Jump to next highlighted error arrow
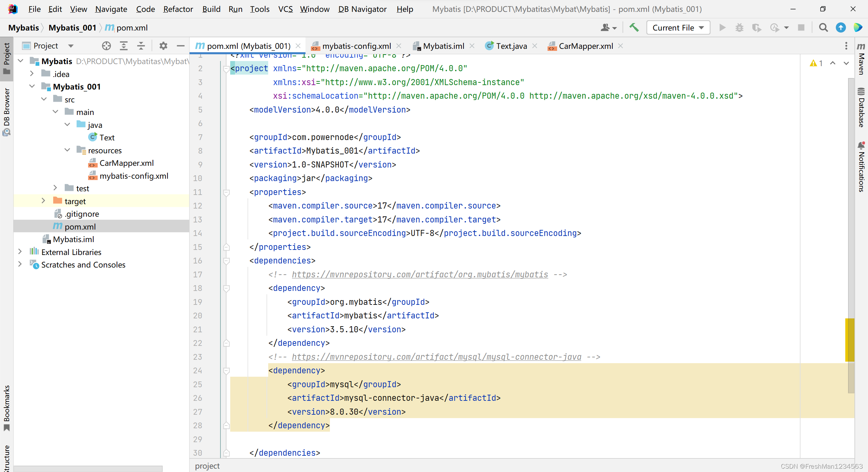 846,63
